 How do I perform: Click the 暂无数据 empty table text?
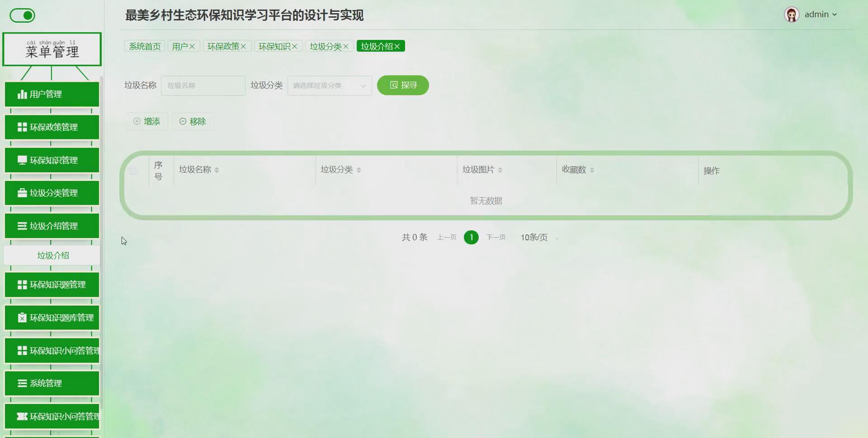[486, 200]
